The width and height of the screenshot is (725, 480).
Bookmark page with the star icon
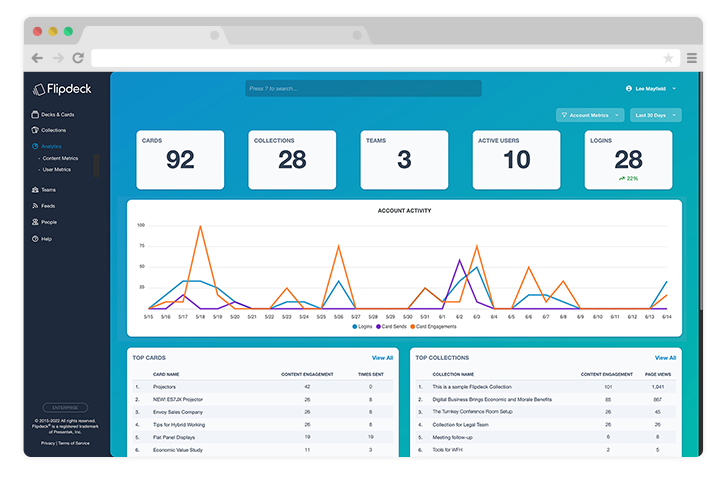668,58
